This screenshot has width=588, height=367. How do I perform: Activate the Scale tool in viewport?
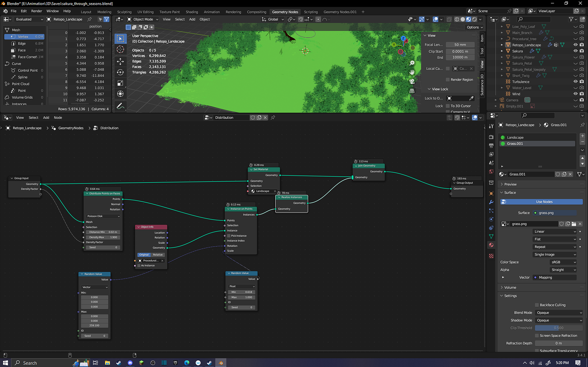pyautogui.click(x=120, y=83)
